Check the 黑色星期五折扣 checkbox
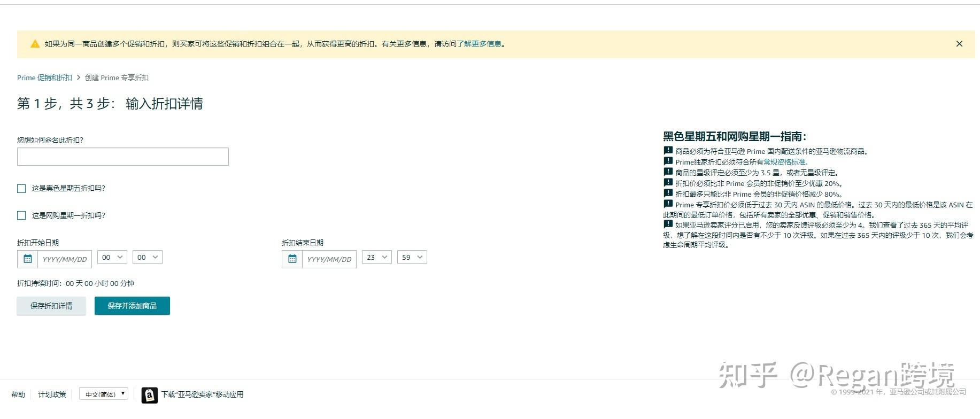Image resolution: width=980 pixels, height=419 pixels. coord(21,189)
